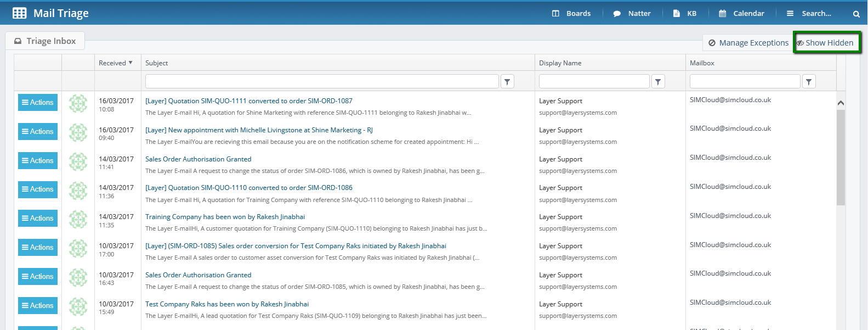
Task: Open email 'Quotation SIM-QUO-1111 converted to order SIM-ORD-1087'
Action: click(x=249, y=101)
